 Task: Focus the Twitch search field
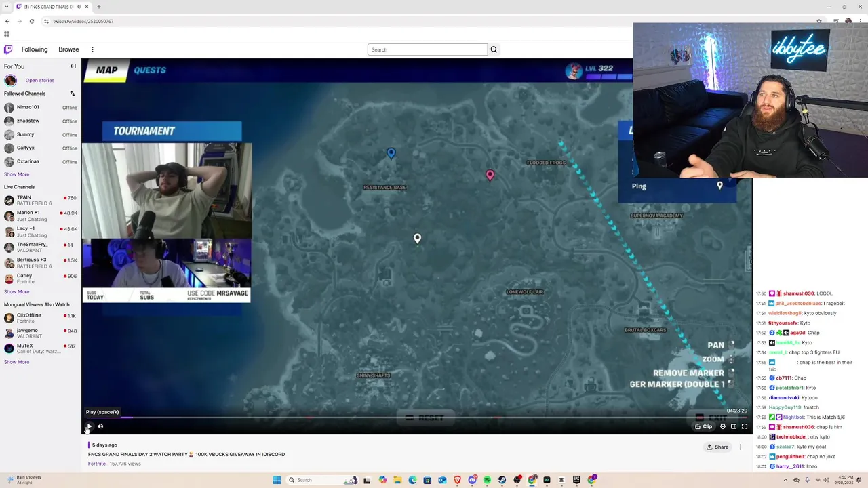click(x=427, y=49)
